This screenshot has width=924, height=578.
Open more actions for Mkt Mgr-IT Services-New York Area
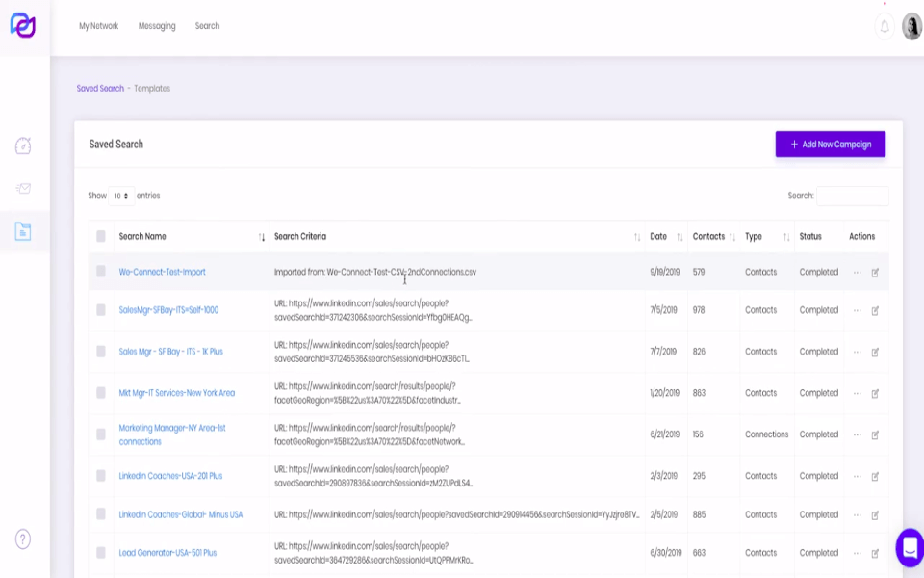pos(858,393)
